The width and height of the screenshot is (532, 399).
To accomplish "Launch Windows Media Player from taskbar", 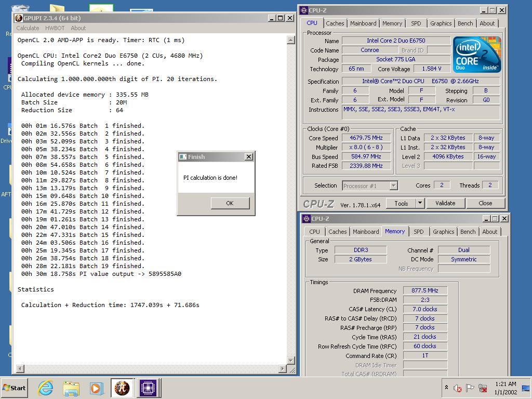I will click(97, 388).
